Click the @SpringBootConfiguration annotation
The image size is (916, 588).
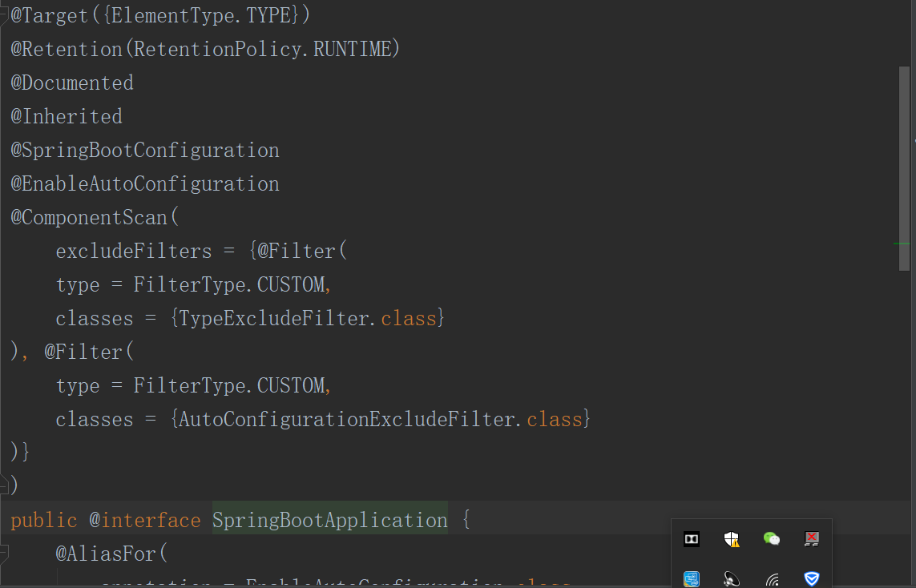point(145,150)
